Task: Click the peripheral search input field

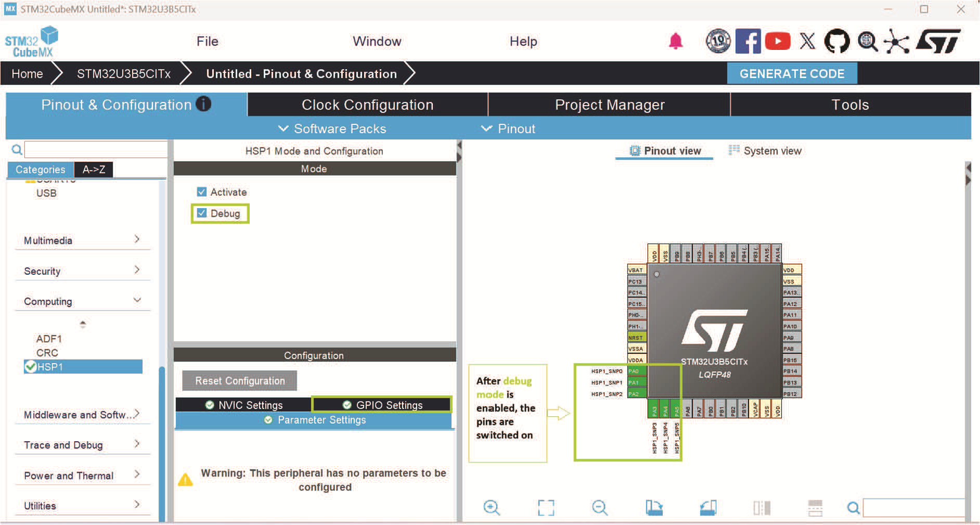Action: click(96, 150)
